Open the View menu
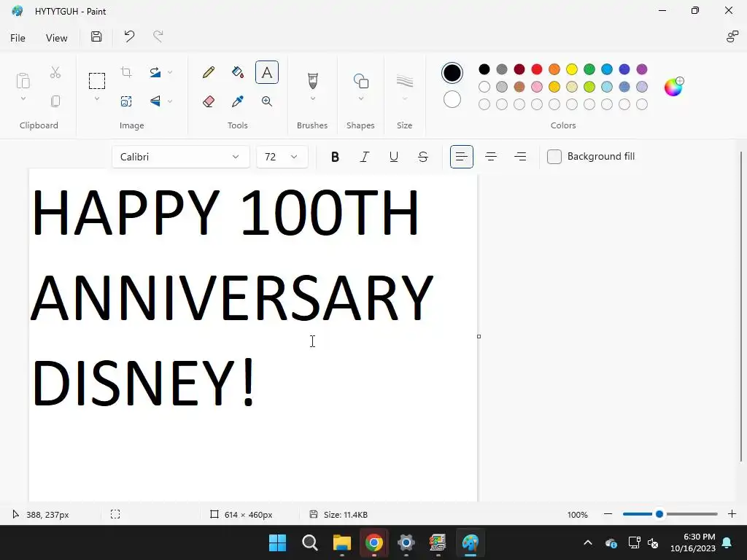Screen dimensions: 747x560 [x=56, y=38]
